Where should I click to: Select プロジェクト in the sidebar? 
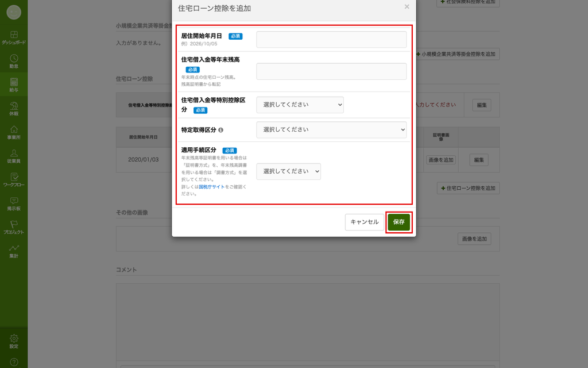click(x=14, y=227)
